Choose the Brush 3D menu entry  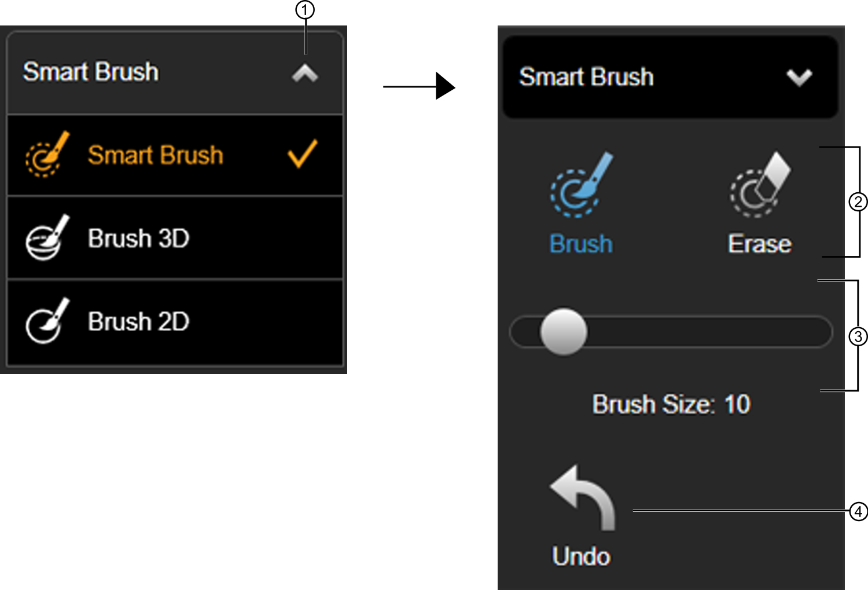pyautogui.click(x=175, y=238)
